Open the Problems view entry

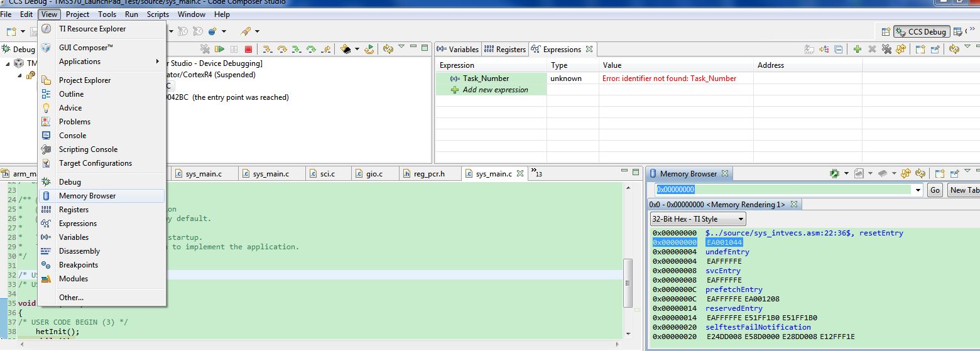(x=102, y=122)
